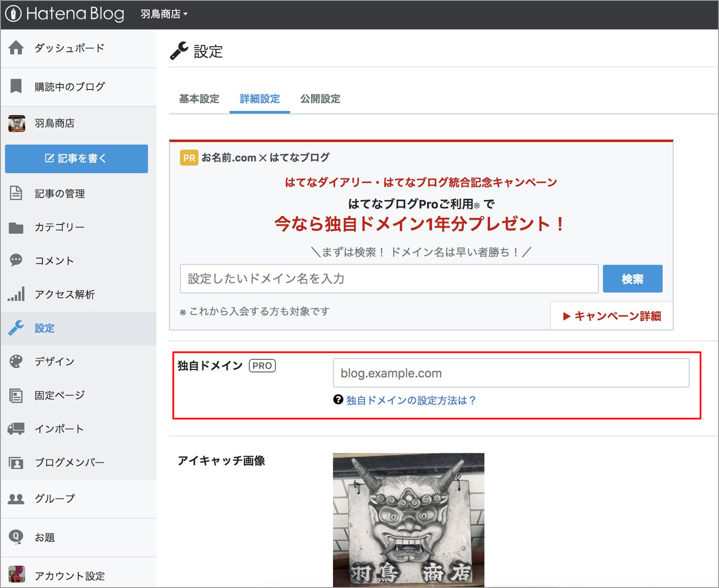Click the document icon for 記事の管理
Image resolution: width=719 pixels, height=588 pixels.
coord(16,193)
